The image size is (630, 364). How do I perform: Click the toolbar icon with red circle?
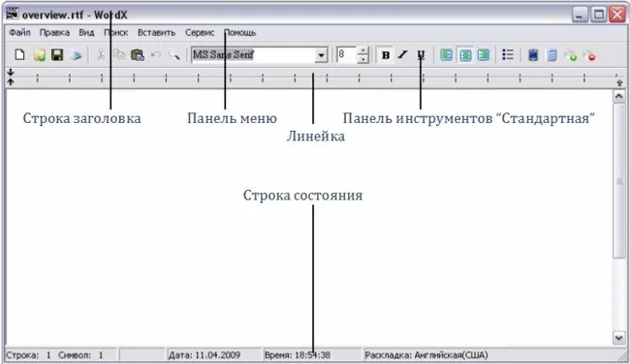589,55
